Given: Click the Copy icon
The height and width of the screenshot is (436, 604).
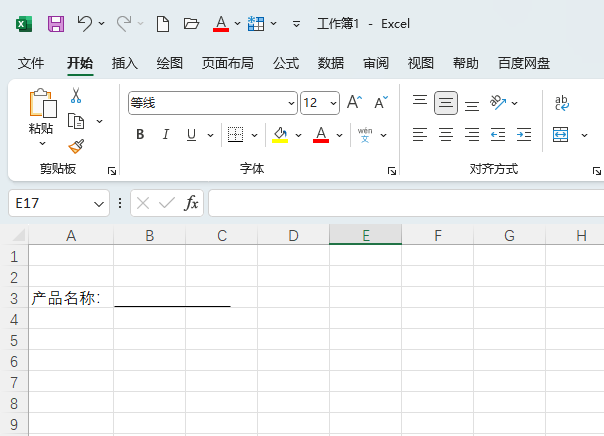Looking at the screenshot, I should point(76,121).
